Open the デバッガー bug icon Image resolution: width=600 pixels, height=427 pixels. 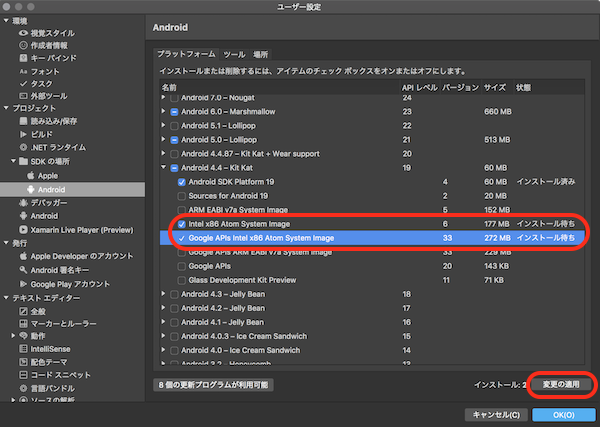point(23,203)
